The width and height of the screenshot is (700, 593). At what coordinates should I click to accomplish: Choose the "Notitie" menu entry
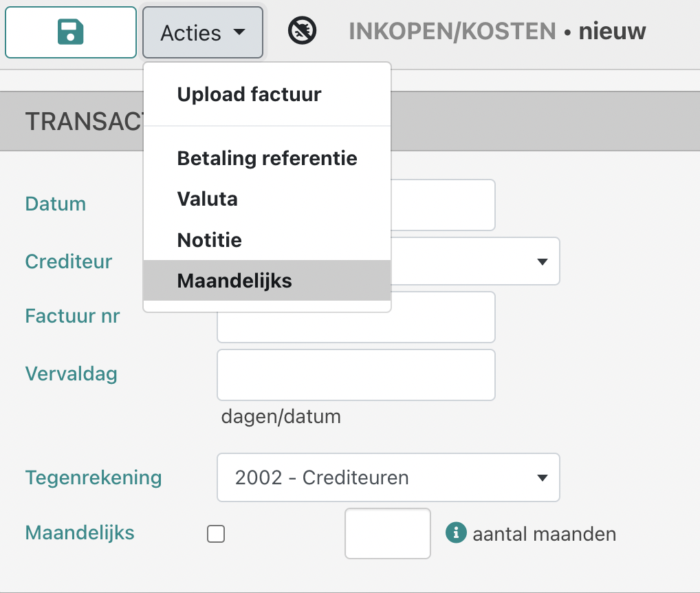click(x=209, y=240)
